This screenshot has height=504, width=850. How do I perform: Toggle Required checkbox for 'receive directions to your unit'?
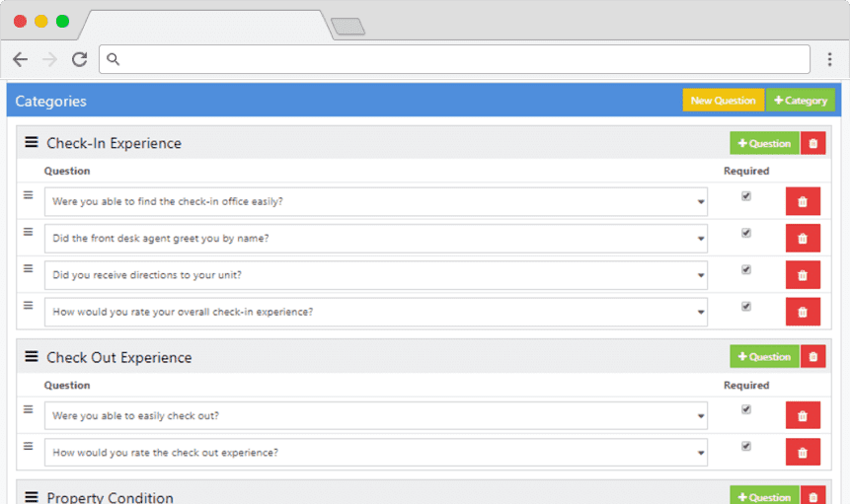coord(746,269)
